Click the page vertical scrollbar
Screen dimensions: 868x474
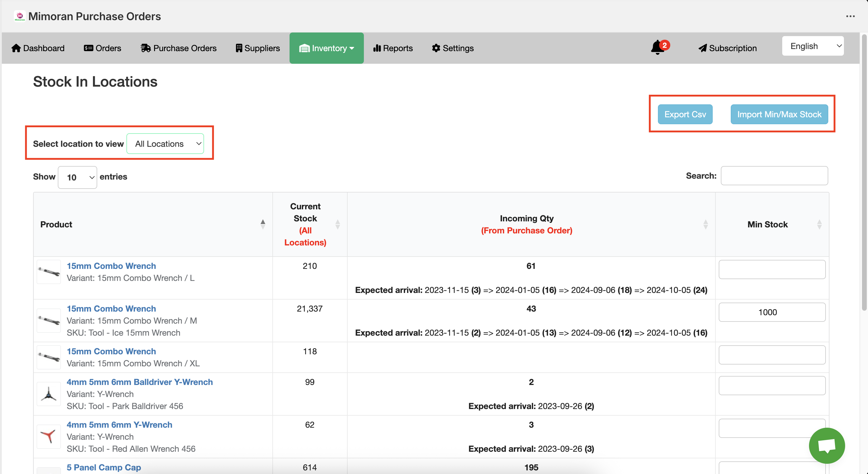click(x=864, y=172)
